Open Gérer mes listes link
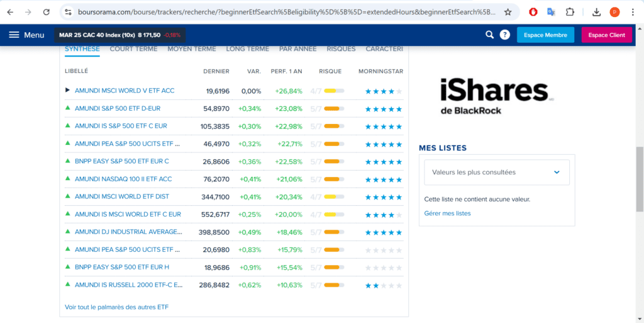The image size is (644, 323). pyautogui.click(x=447, y=213)
